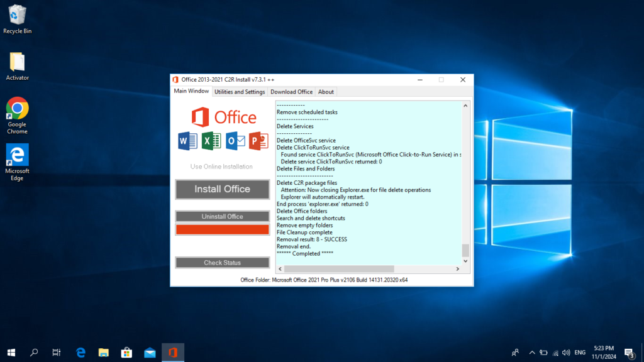This screenshot has width=644, height=362.
Task: Open File Explorer from the taskbar
Action: tap(104, 353)
